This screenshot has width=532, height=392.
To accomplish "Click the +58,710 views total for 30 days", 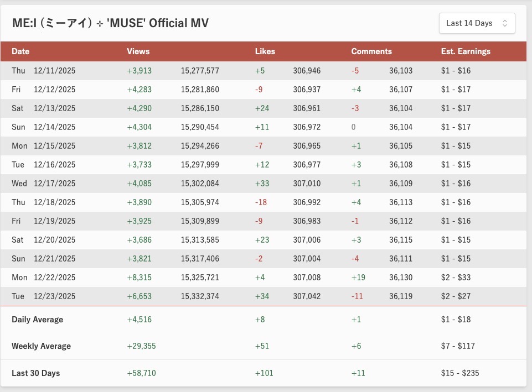I will coord(141,373).
